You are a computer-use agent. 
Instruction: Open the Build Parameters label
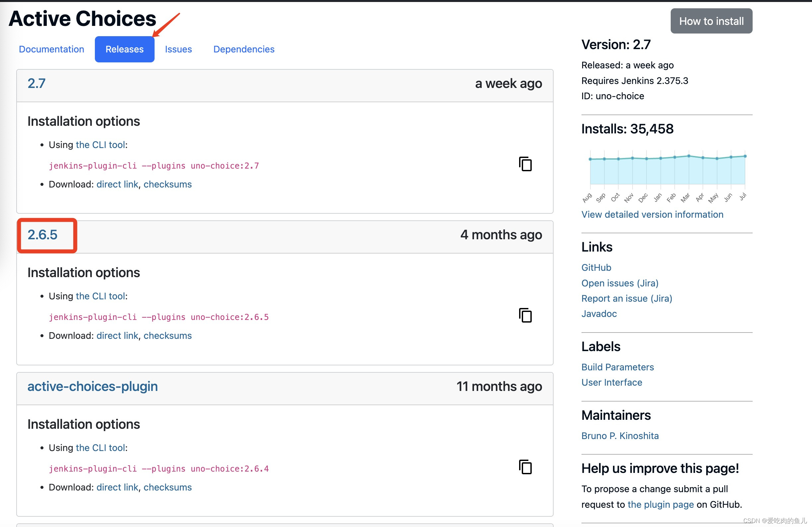[618, 367]
